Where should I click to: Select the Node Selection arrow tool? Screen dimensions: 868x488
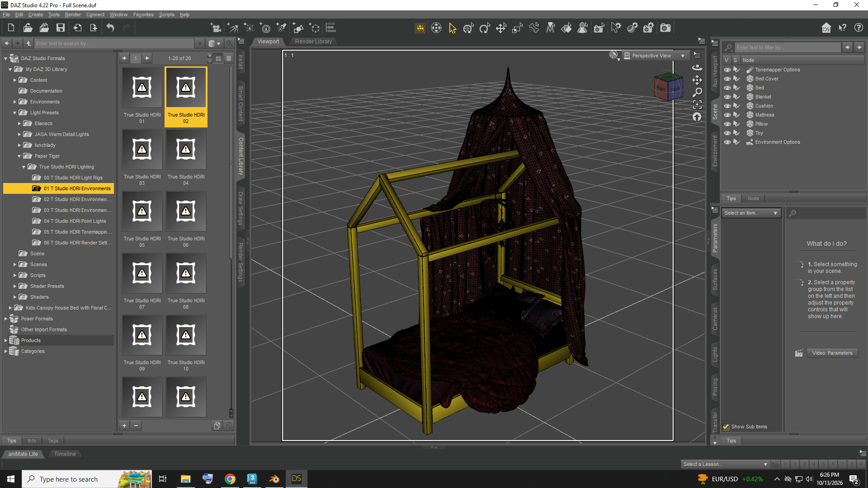[x=453, y=28]
